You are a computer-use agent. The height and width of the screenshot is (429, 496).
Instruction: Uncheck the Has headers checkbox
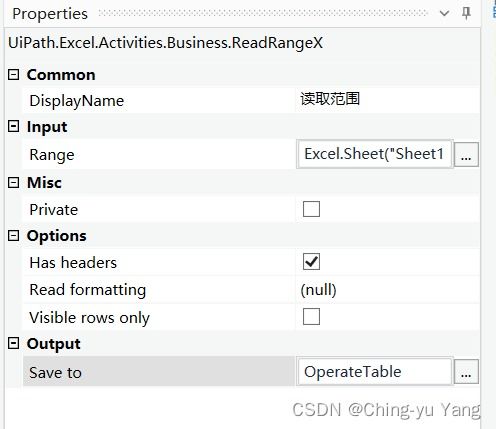pos(311,262)
